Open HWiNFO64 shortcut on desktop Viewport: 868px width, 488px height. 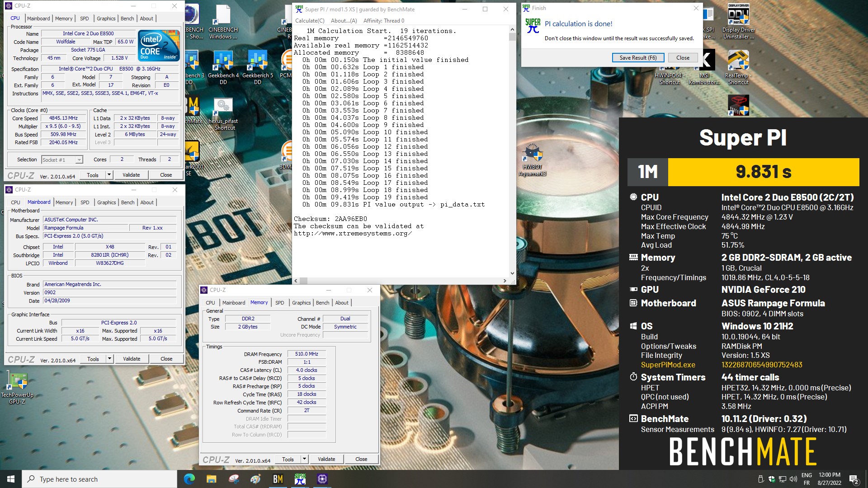pos(670,78)
